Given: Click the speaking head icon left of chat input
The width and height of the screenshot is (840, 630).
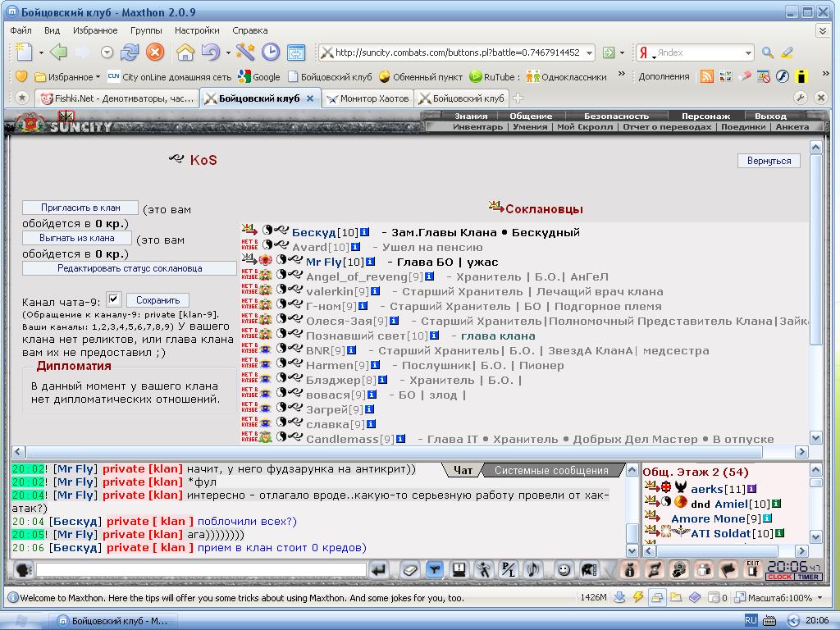Looking at the screenshot, I should point(24,569).
